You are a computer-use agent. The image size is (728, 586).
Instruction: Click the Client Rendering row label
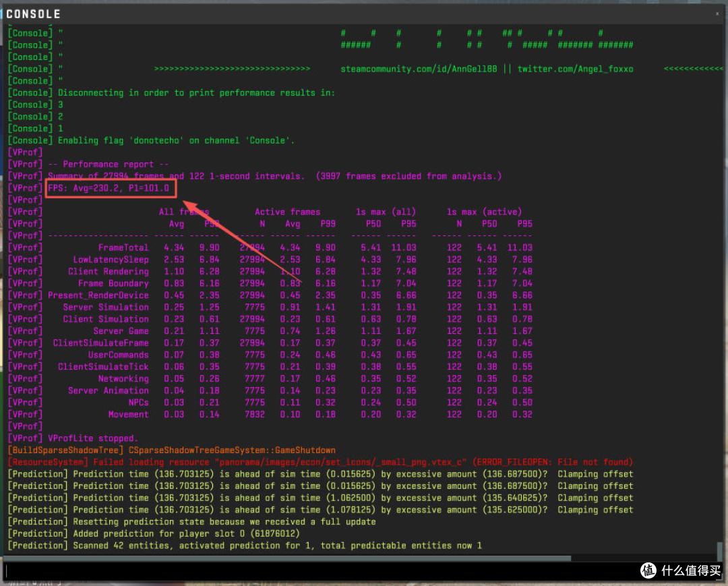108,272
